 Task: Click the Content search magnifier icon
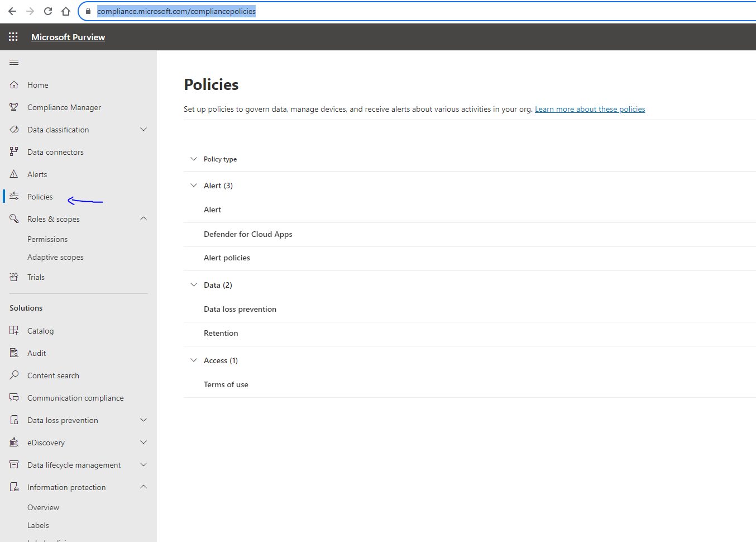tap(14, 375)
